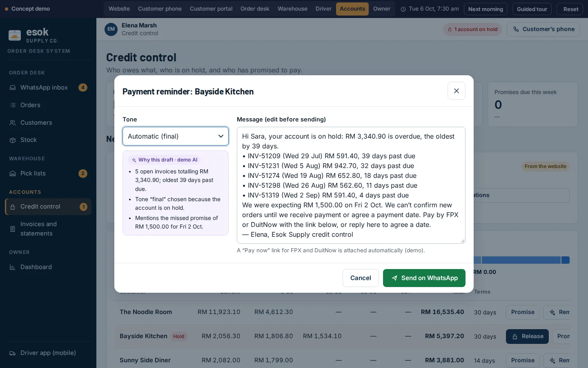588x368 pixels.
Task: Click the Cancel button
Action: 361,278
